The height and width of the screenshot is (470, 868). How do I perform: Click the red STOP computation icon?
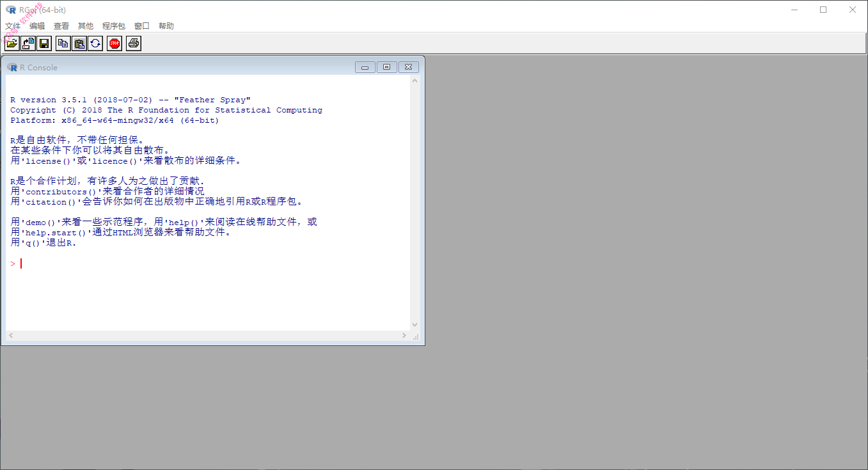point(114,43)
